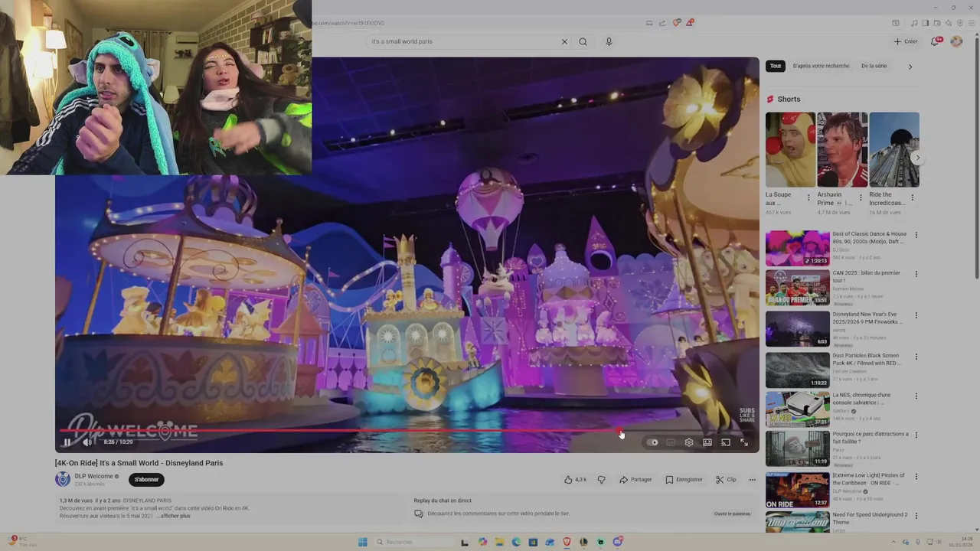980x551 pixels.
Task: Toggle the subtitles button in the player
Action: tap(671, 442)
